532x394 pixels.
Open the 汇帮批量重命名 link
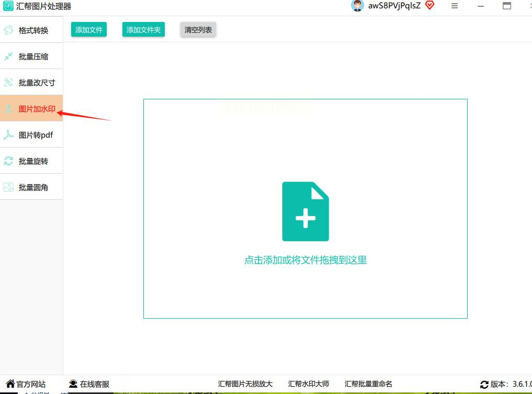pos(368,384)
